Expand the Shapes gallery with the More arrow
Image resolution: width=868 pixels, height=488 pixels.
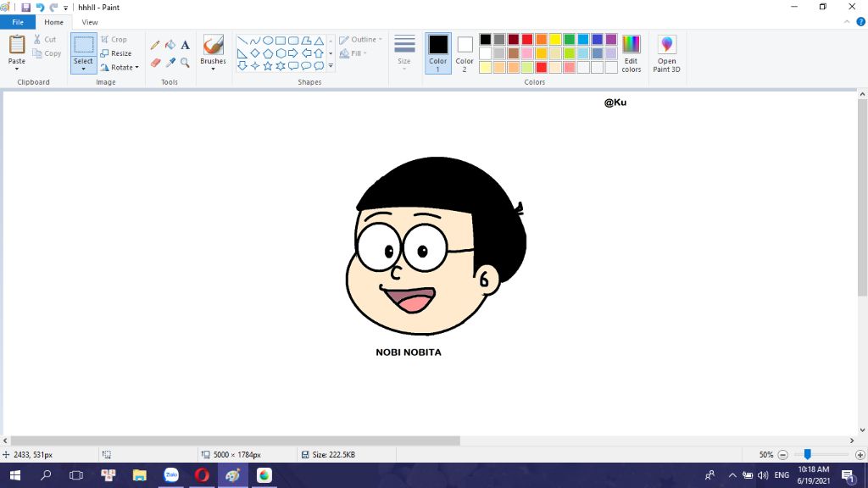click(331, 66)
